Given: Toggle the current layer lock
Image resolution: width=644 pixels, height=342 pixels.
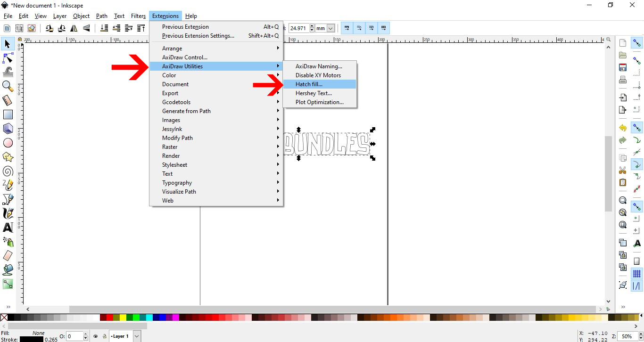Looking at the screenshot, I should click(x=104, y=336).
